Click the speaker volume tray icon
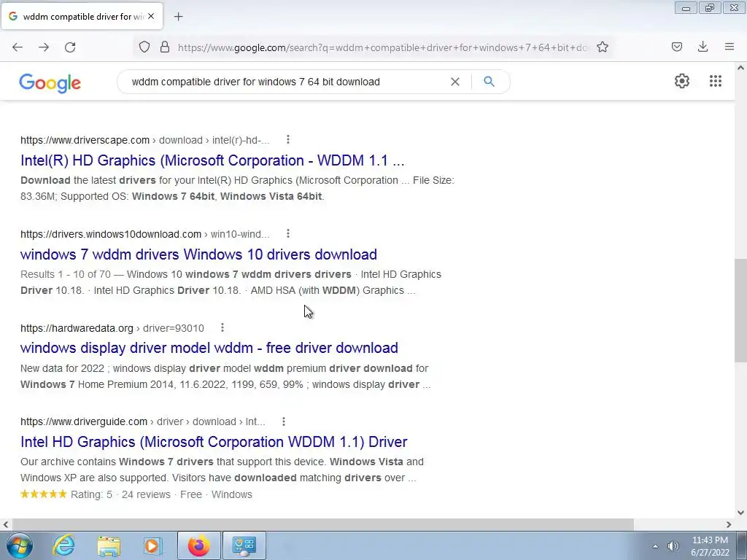Viewport: 747px width, 560px height. (673, 546)
